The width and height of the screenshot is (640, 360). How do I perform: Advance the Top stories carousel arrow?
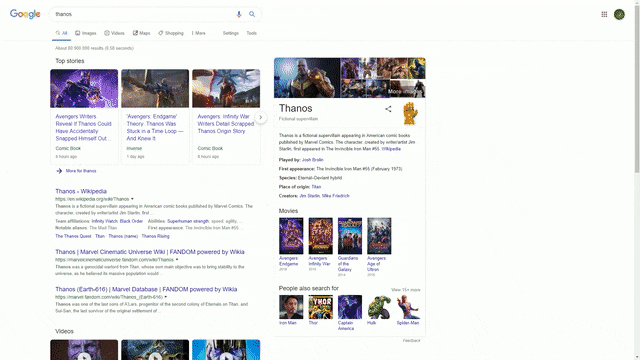[x=260, y=117]
